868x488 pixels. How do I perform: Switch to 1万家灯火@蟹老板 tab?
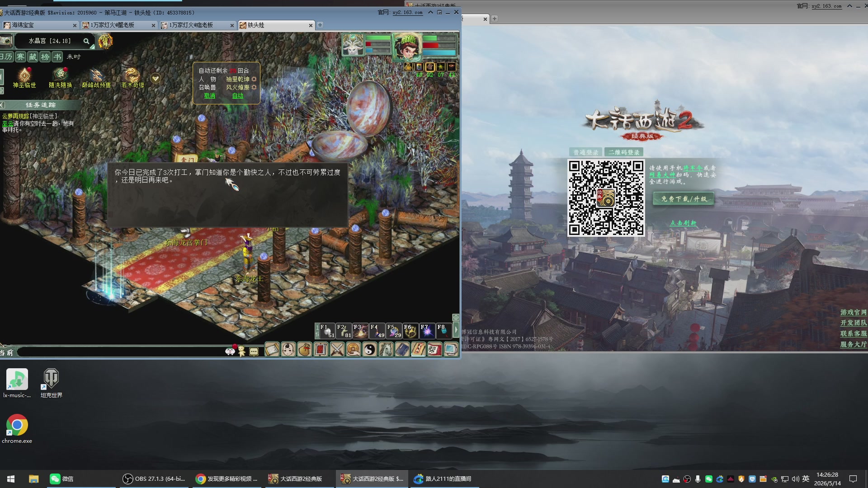tap(118, 25)
